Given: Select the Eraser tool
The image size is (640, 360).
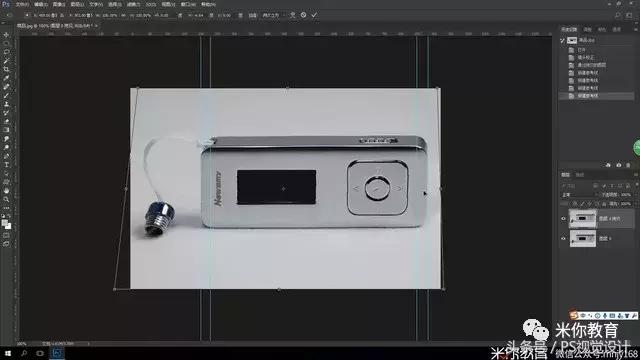Looking at the screenshot, I should pyautogui.click(x=6, y=121).
